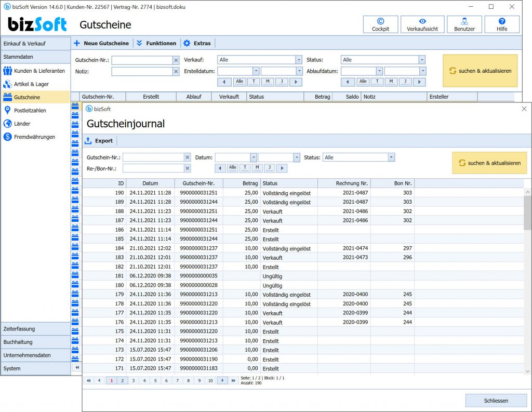Screen dimensions: 532x412
Task: Open the second Erstelldatum date picker
Action: [x=299, y=71]
